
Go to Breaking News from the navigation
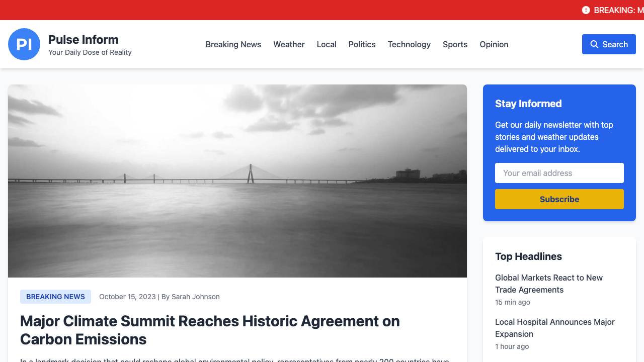[x=233, y=44]
